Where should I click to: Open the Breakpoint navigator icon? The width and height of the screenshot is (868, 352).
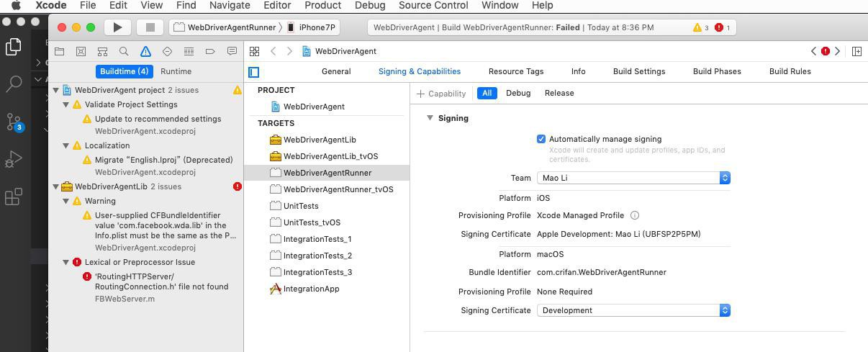(x=210, y=51)
